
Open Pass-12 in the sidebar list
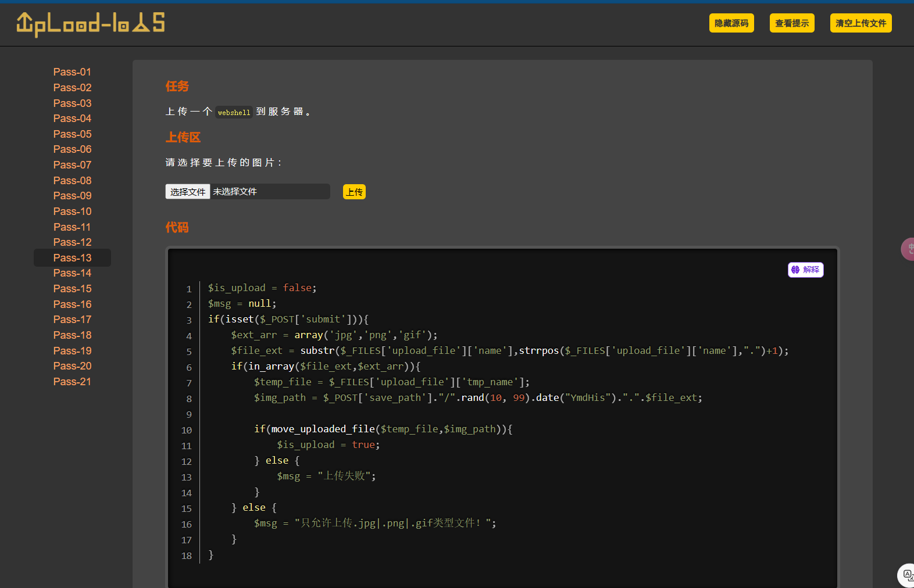[x=72, y=242]
